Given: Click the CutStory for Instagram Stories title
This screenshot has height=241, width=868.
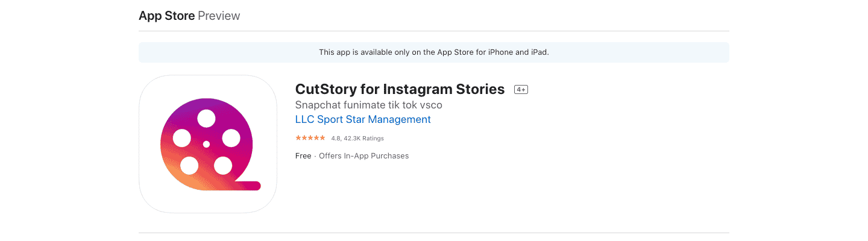Looking at the screenshot, I should click(x=400, y=89).
